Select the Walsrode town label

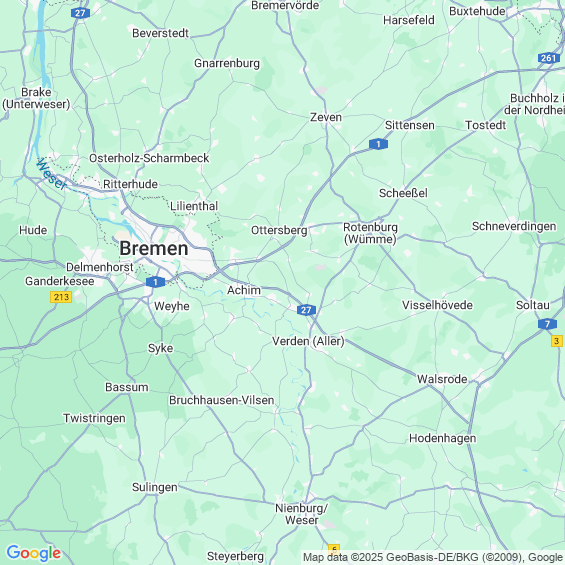point(442,379)
